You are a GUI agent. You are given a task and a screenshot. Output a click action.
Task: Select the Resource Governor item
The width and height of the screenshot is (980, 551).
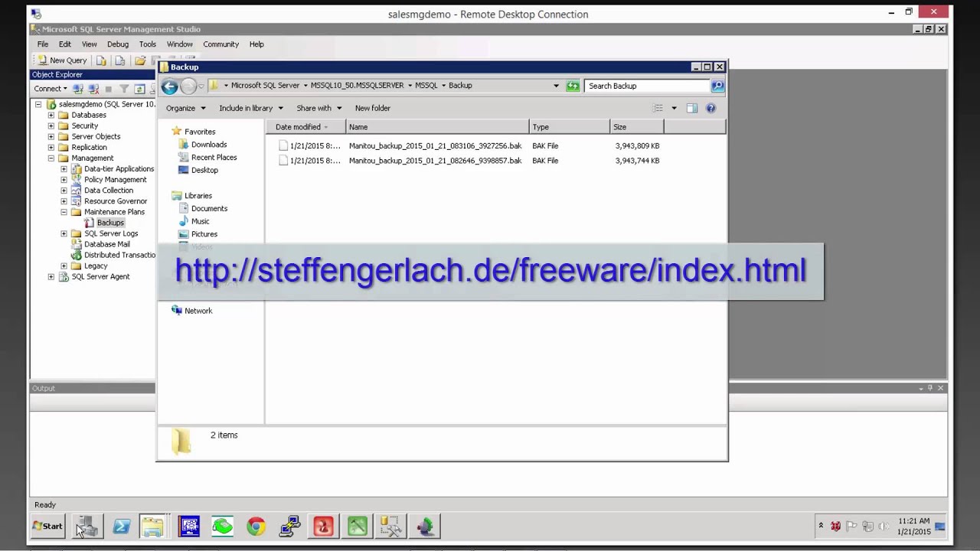pos(115,201)
